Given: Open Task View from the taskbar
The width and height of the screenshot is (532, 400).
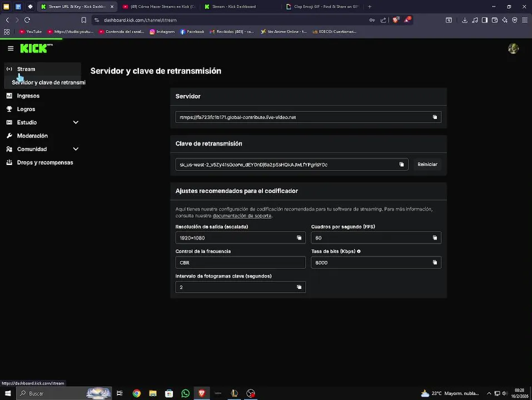Looking at the screenshot, I should tap(120, 393).
